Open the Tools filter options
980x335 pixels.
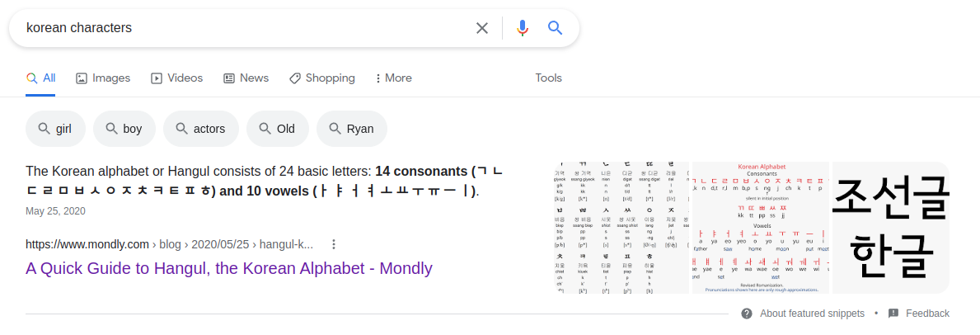coord(548,78)
